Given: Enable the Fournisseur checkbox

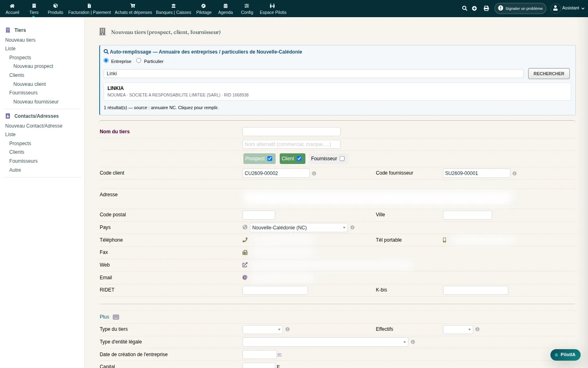Looking at the screenshot, I should (x=342, y=159).
